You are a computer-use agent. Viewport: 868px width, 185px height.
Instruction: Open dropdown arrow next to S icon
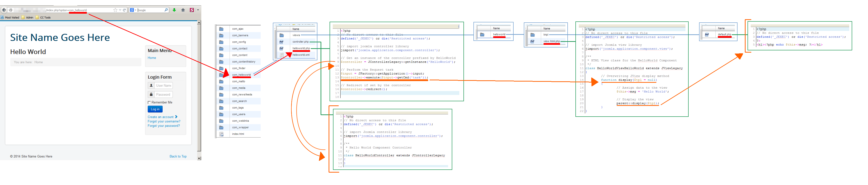click(198, 10)
